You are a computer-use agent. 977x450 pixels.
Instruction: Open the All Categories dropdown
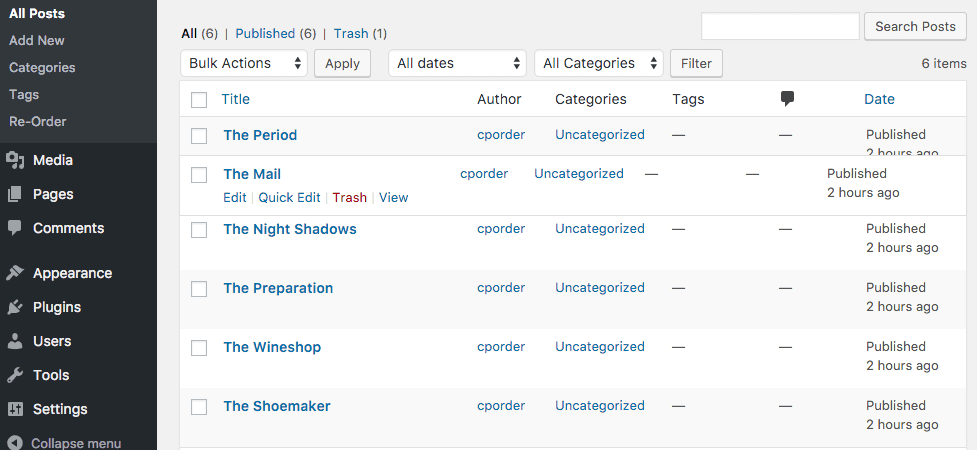coord(599,63)
